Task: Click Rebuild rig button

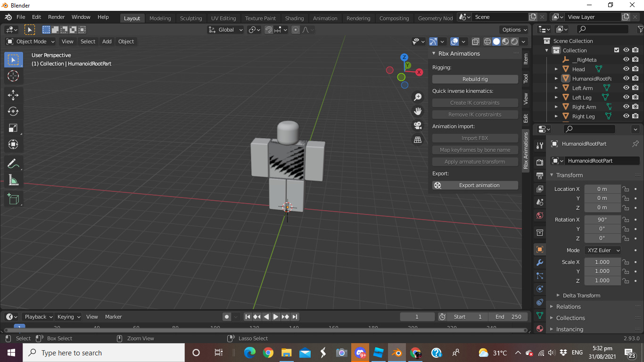Action: click(475, 79)
